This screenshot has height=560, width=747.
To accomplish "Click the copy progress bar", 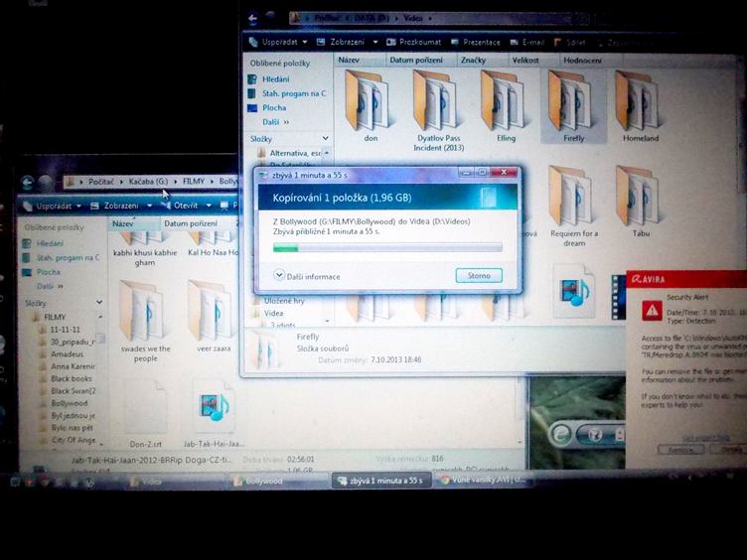I will (387, 247).
